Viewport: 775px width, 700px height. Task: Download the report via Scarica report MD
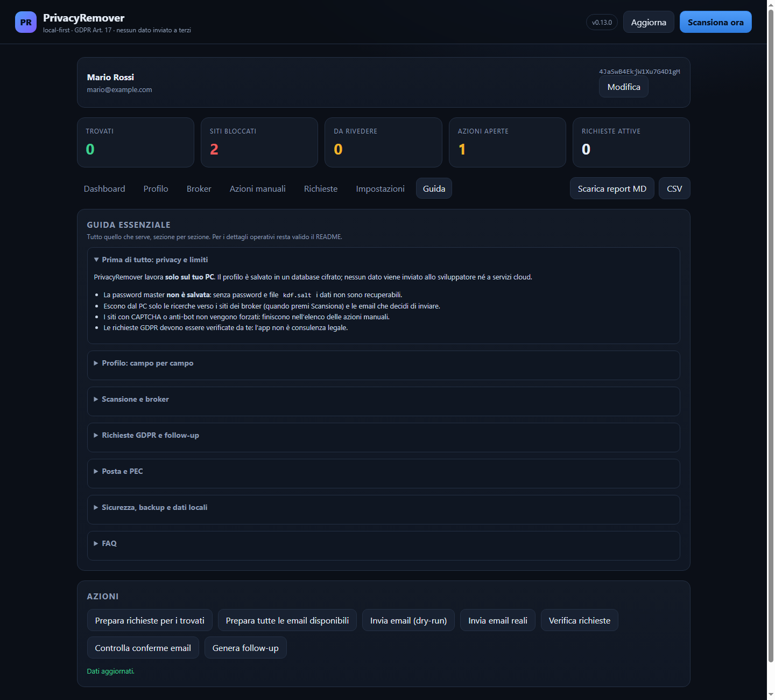tap(612, 188)
